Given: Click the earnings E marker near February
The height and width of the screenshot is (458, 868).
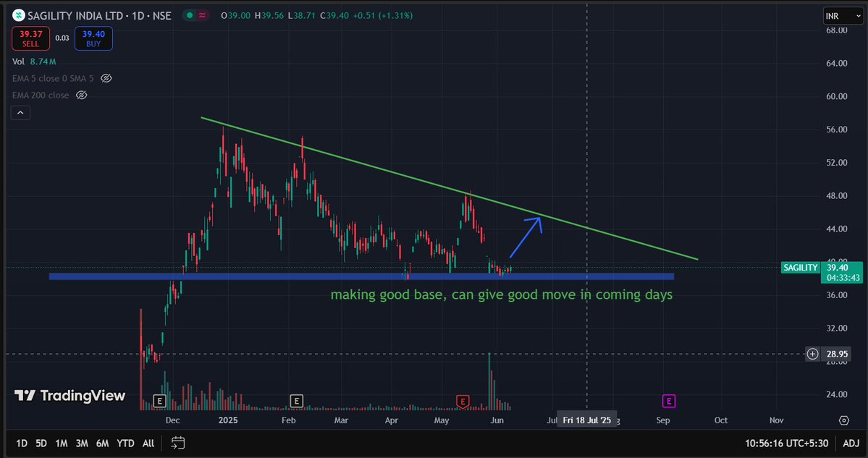Looking at the screenshot, I should click(x=297, y=400).
